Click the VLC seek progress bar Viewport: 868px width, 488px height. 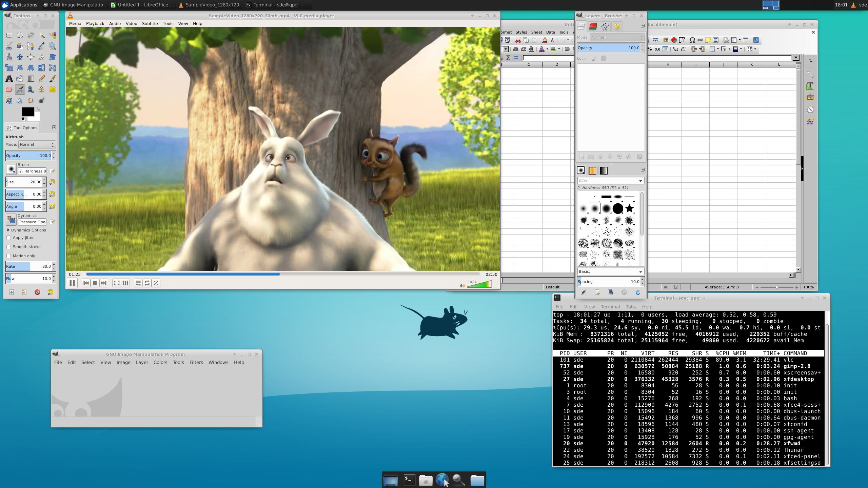[x=283, y=274]
